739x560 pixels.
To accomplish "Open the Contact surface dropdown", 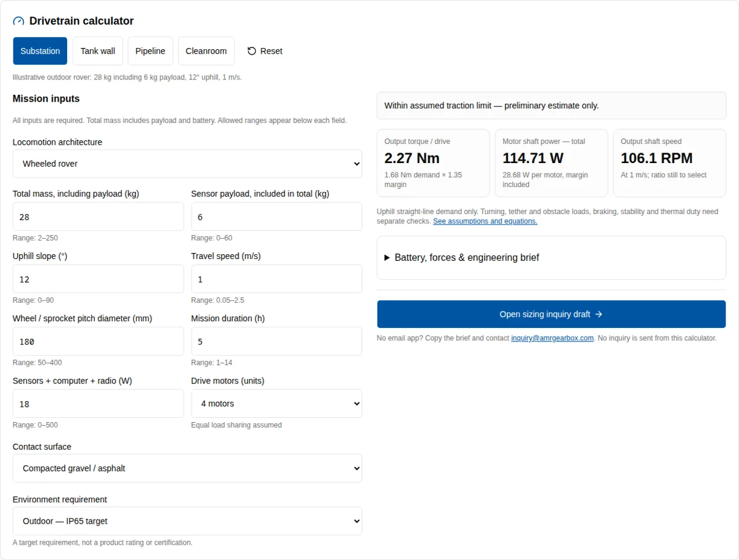I will coord(187,468).
